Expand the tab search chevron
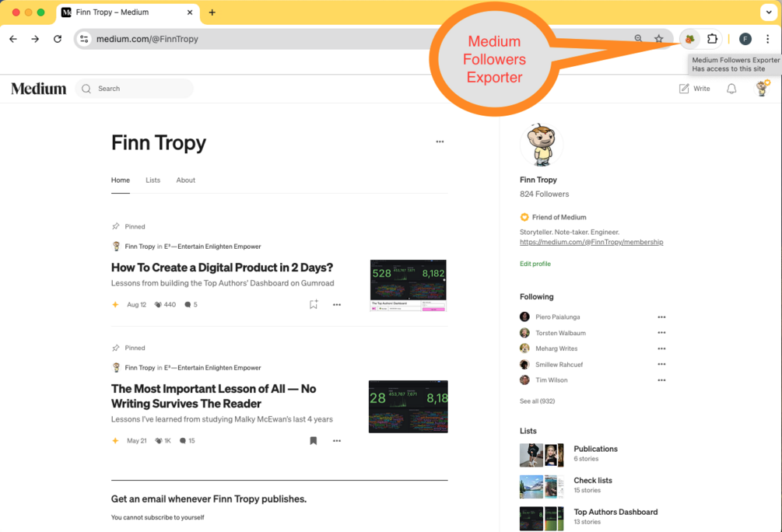The image size is (782, 532). coord(769,12)
